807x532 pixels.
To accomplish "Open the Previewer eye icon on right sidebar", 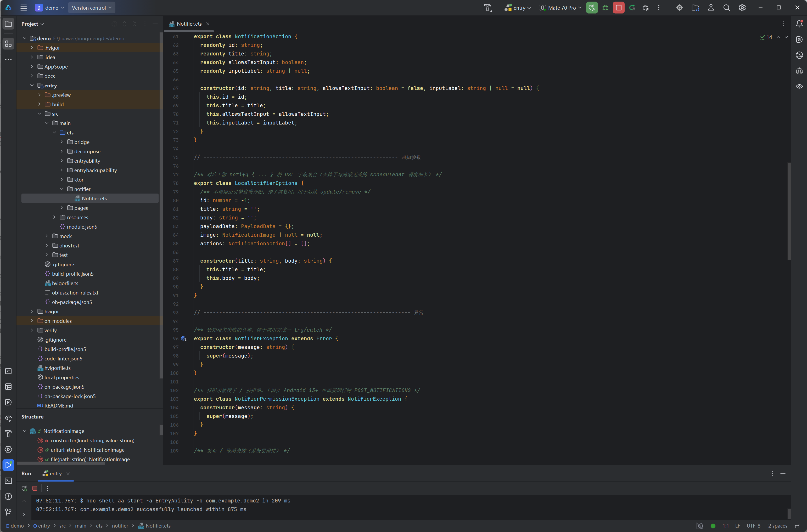I will tap(799, 86).
